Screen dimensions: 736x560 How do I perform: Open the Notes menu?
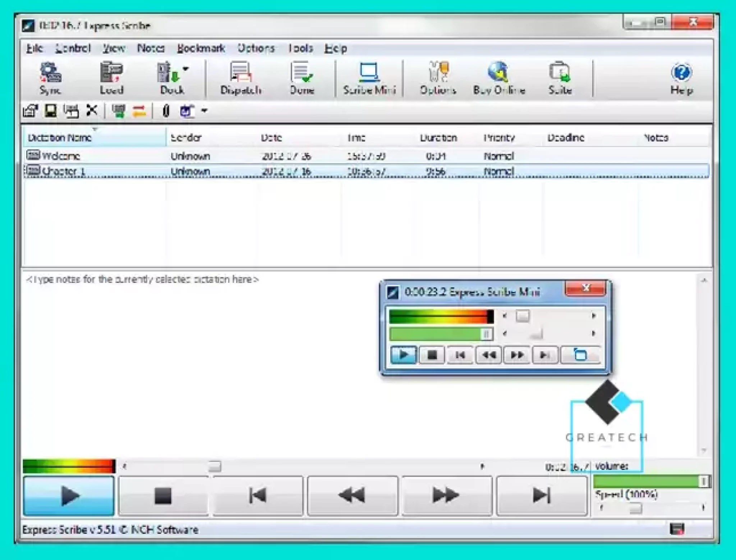pos(151,48)
